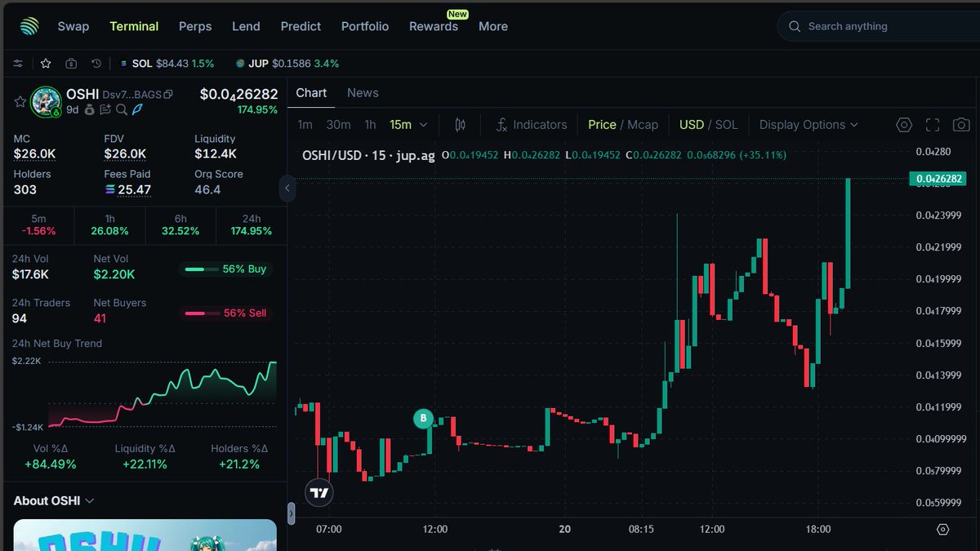Screen dimensions: 980x551
Task: Click the green B buy marker on chart
Action: (423, 419)
